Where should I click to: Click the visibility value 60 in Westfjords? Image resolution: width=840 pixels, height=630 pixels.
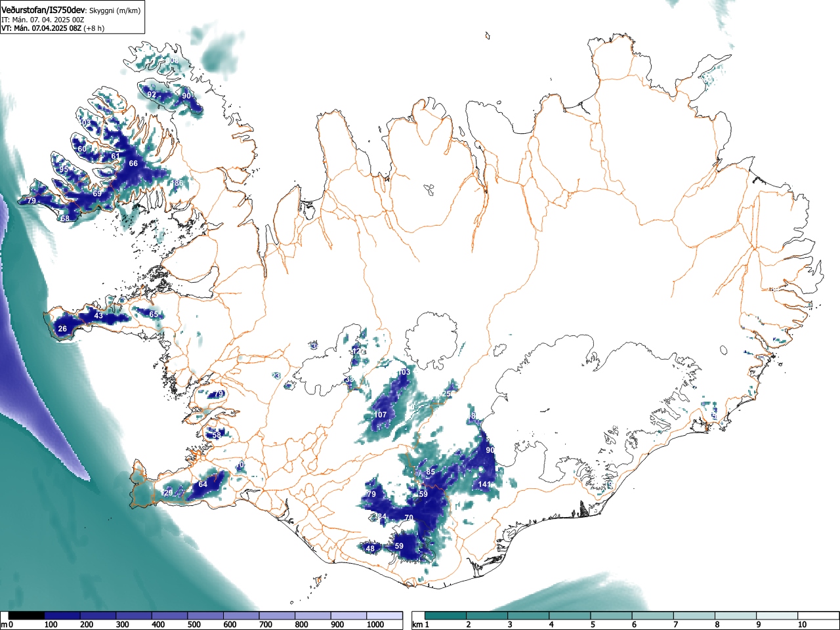tap(82, 149)
